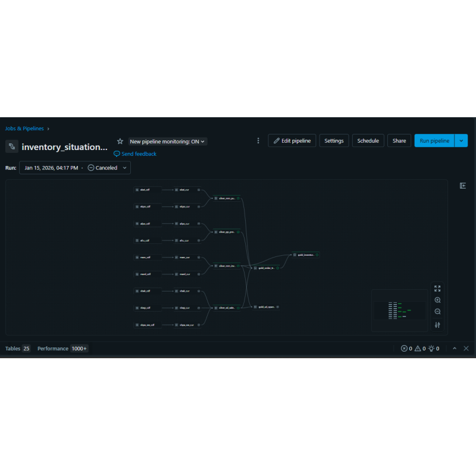476x476 pixels.
Task: Switch to the Performance tab
Action: point(53,348)
